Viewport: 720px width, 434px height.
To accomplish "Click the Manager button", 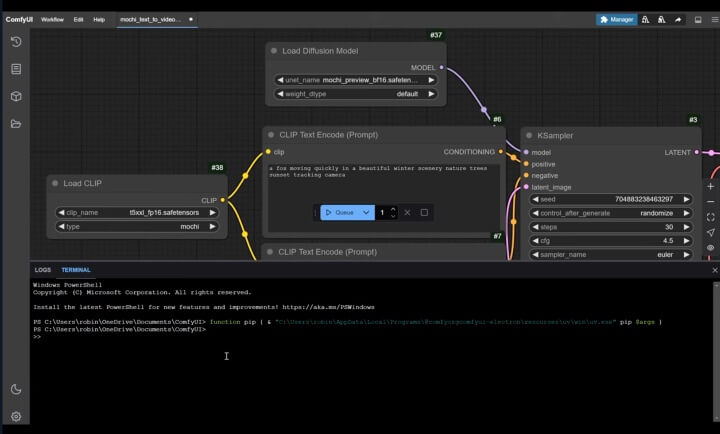I will (617, 19).
